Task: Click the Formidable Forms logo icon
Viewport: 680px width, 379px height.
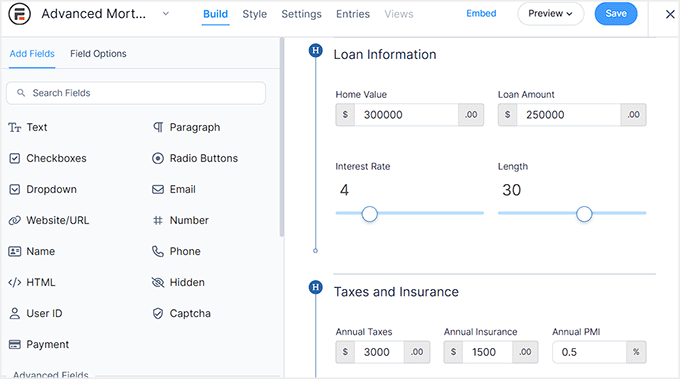Action: pos(20,13)
